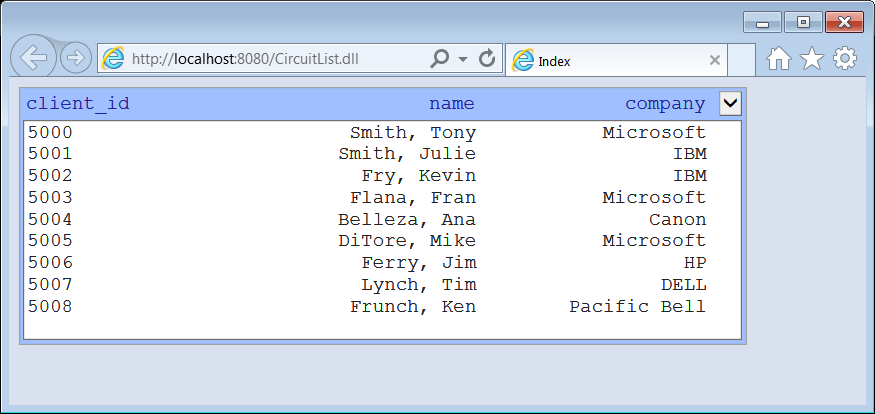Select client id 5003
875x414 pixels.
click(x=50, y=198)
